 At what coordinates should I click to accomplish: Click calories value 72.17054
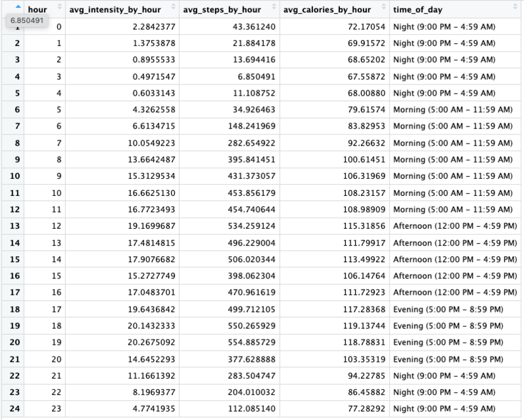tap(366, 27)
